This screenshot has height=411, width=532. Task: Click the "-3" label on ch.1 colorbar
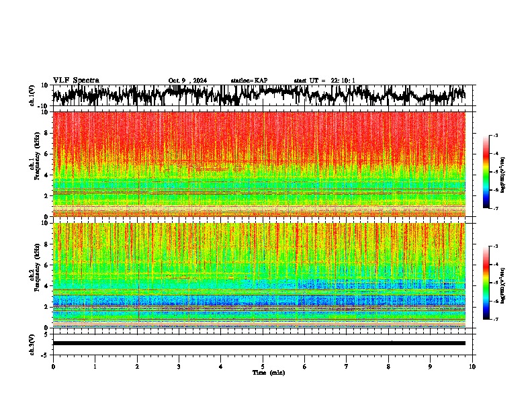click(496, 135)
